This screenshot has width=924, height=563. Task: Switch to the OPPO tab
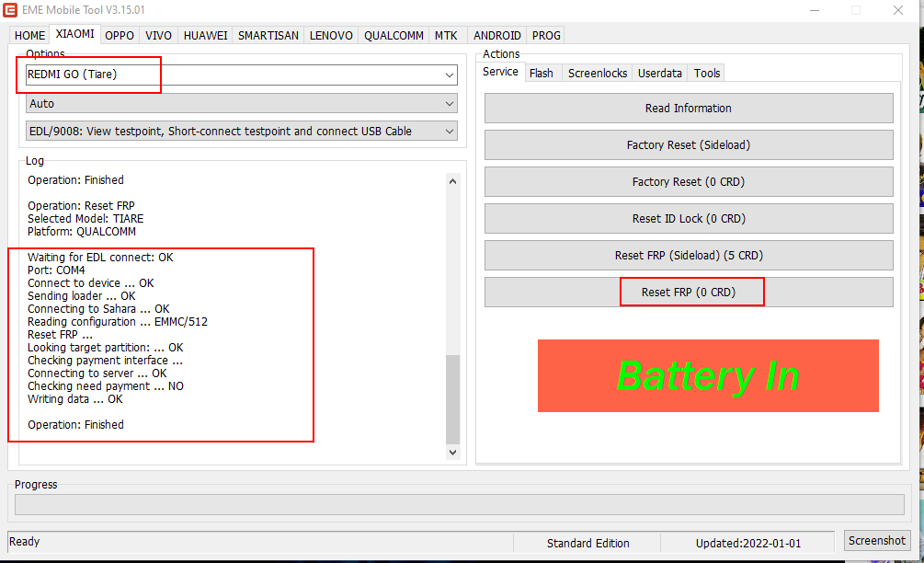point(120,35)
